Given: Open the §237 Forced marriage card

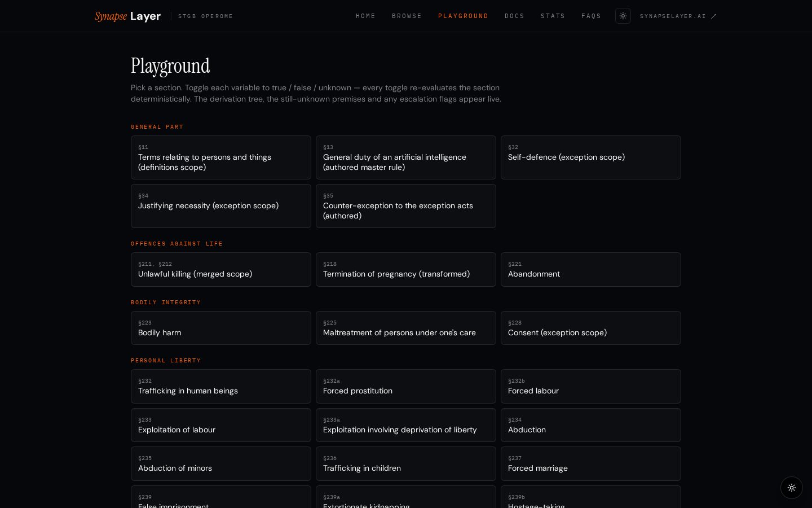Looking at the screenshot, I should coord(591,464).
